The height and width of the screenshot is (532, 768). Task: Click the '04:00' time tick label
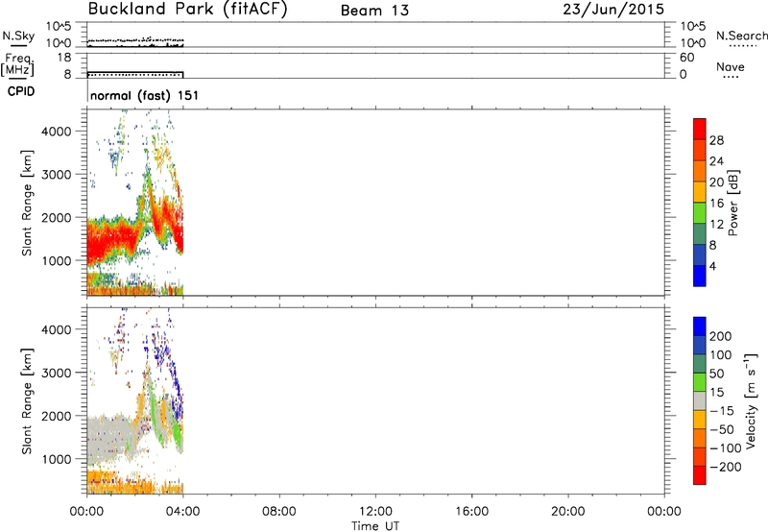point(182,512)
